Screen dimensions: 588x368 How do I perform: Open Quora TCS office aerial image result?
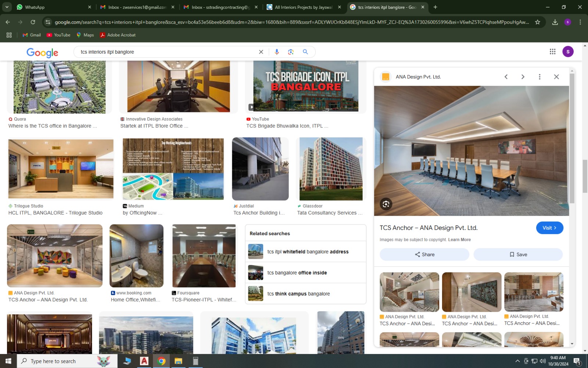[x=60, y=87]
